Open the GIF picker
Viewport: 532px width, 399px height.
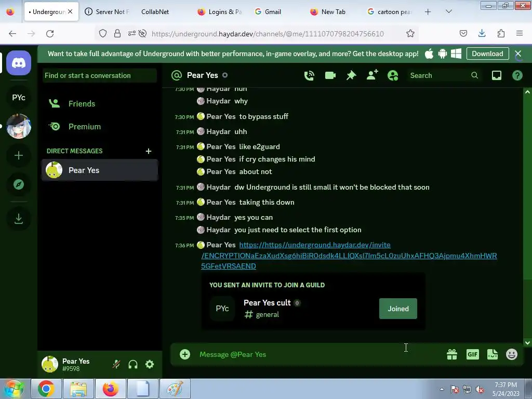pyautogui.click(x=473, y=354)
